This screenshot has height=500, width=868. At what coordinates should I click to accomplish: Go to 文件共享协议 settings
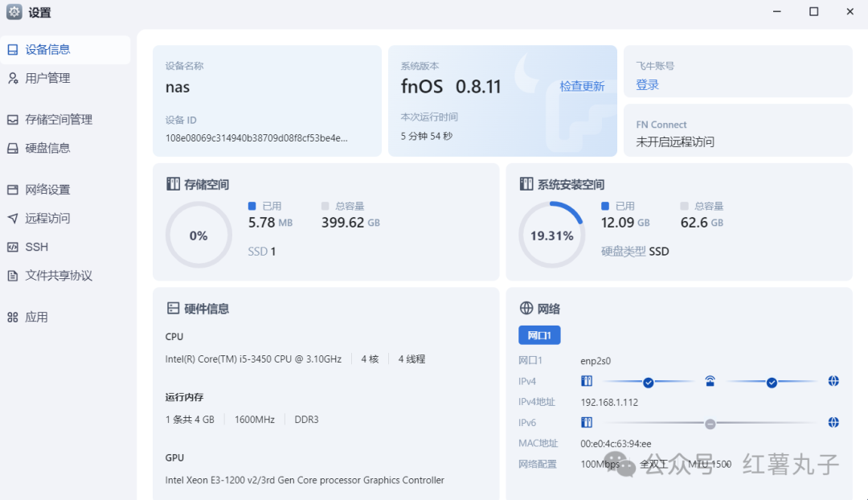click(x=65, y=275)
